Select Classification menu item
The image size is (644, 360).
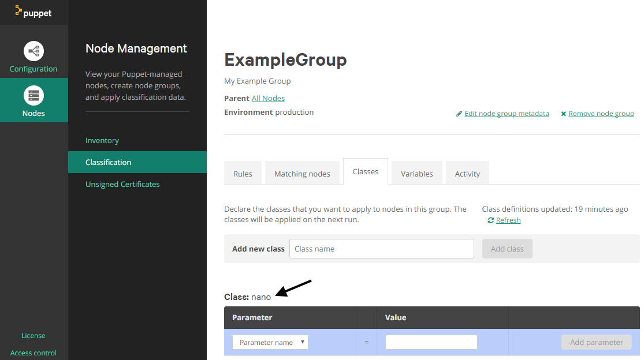click(137, 162)
